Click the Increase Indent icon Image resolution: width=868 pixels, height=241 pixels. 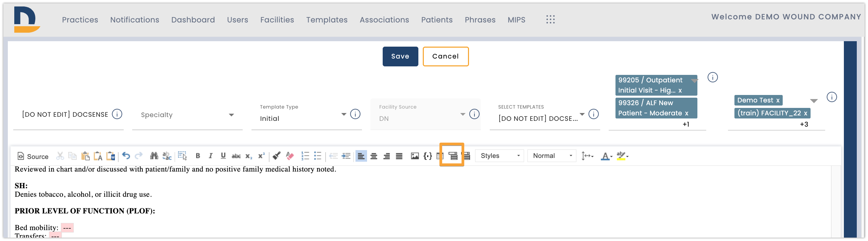346,156
